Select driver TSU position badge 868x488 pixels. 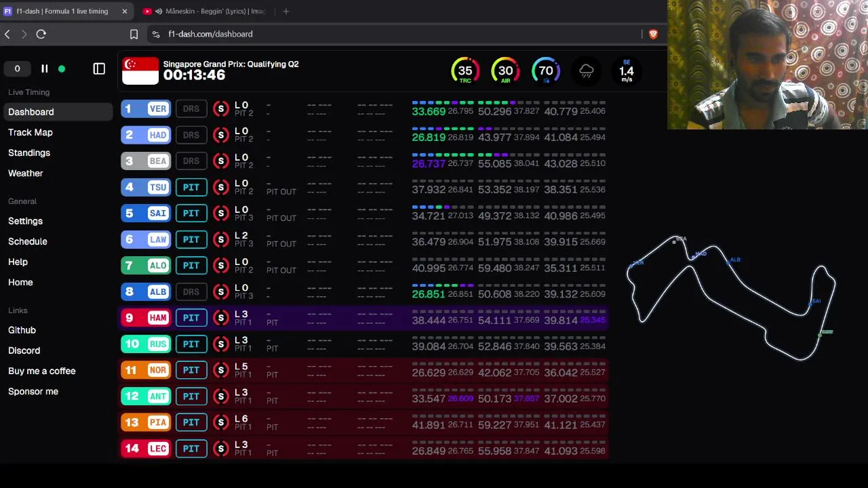tap(146, 187)
